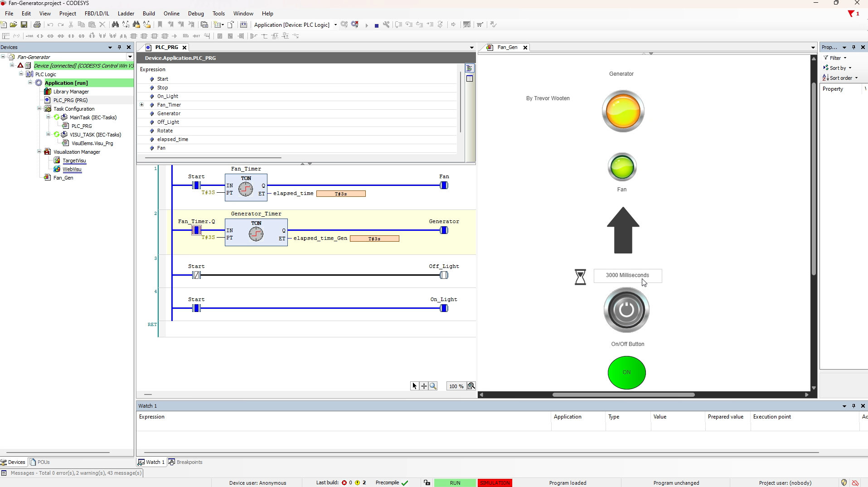This screenshot has width=868, height=487.
Task: Collapse the MainTask tree node
Action: coord(48,117)
